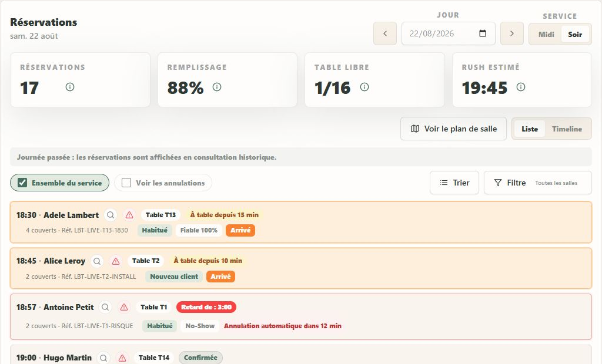Click the Table T14 badge
This screenshot has height=364, width=602.
154,358
